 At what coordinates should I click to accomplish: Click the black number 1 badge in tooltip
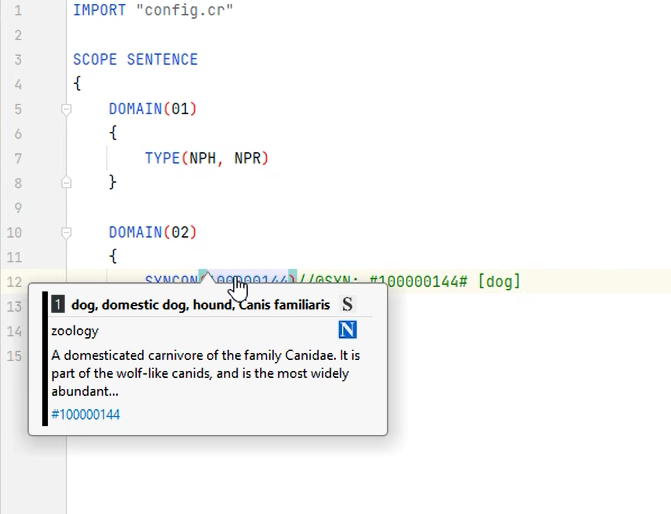click(59, 304)
